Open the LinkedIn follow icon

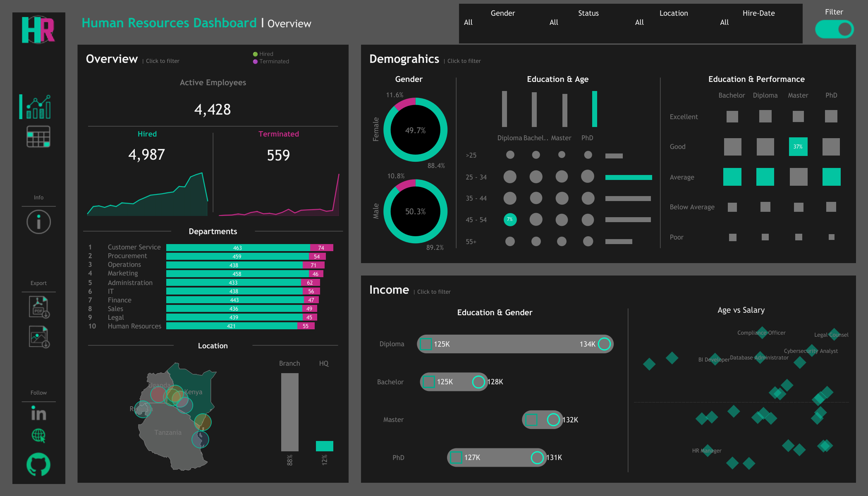[x=38, y=413]
